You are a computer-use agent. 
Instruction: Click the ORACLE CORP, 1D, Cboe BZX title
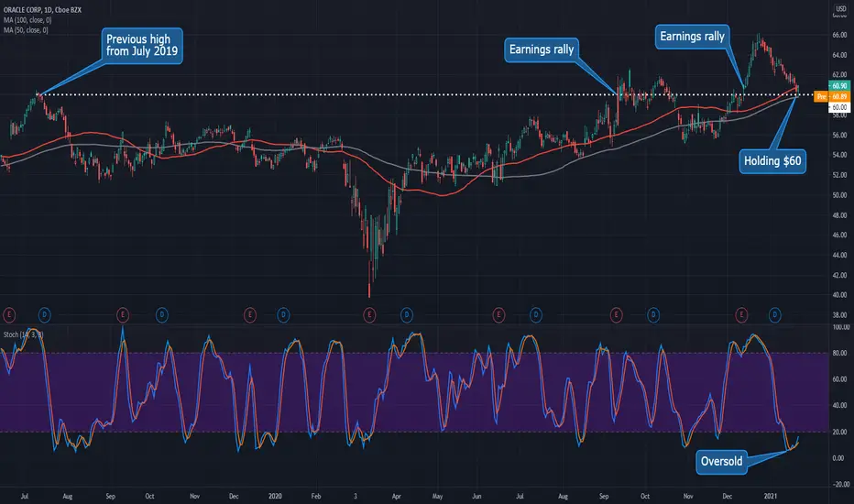click(42, 10)
